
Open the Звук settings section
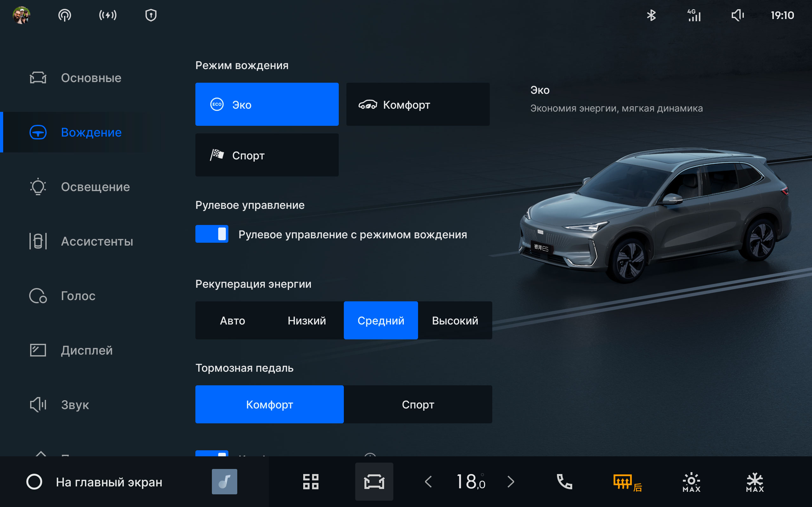point(75,405)
